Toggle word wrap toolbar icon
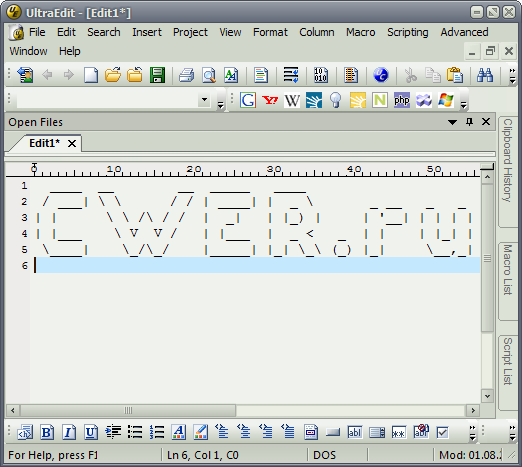522x467 pixels. 291,75
